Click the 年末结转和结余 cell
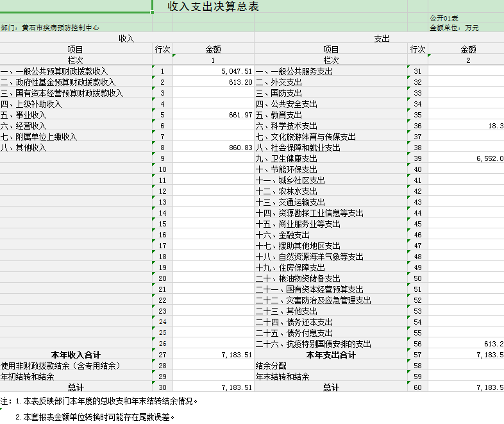The width and height of the screenshot is (504, 424). (282, 377)
